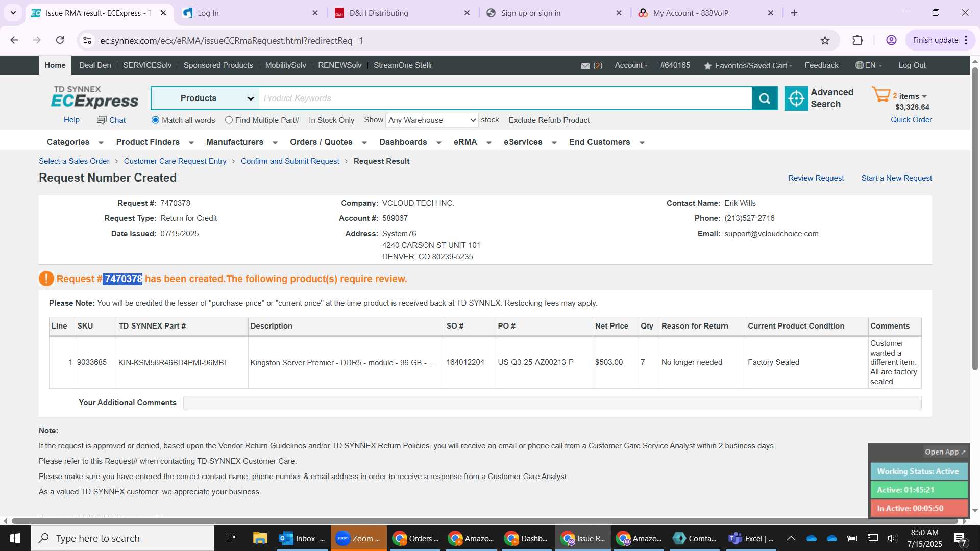This screenshot has width=980, height=551.
Task: Click the browser address bar URL
Action: [231, 40]
